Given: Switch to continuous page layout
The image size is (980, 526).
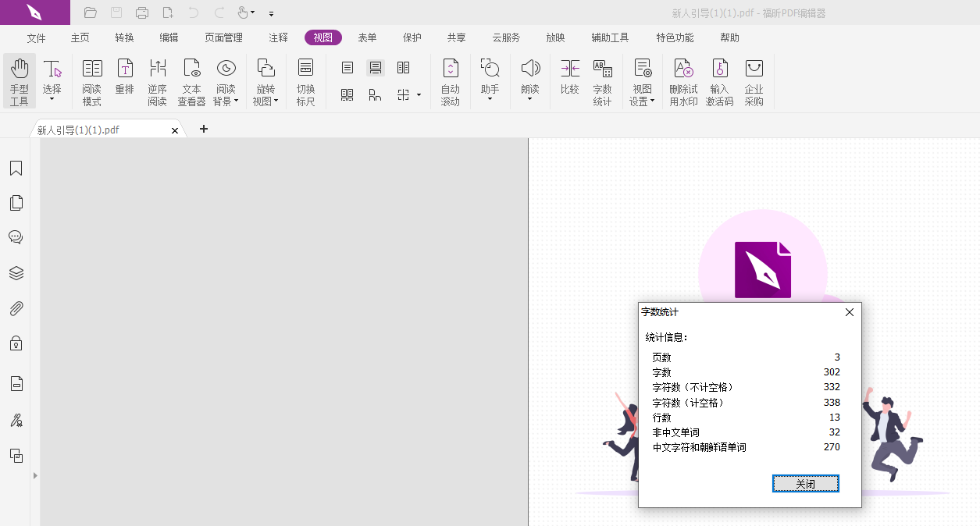Looking at the screenshot, I should [x=376, y=67].
